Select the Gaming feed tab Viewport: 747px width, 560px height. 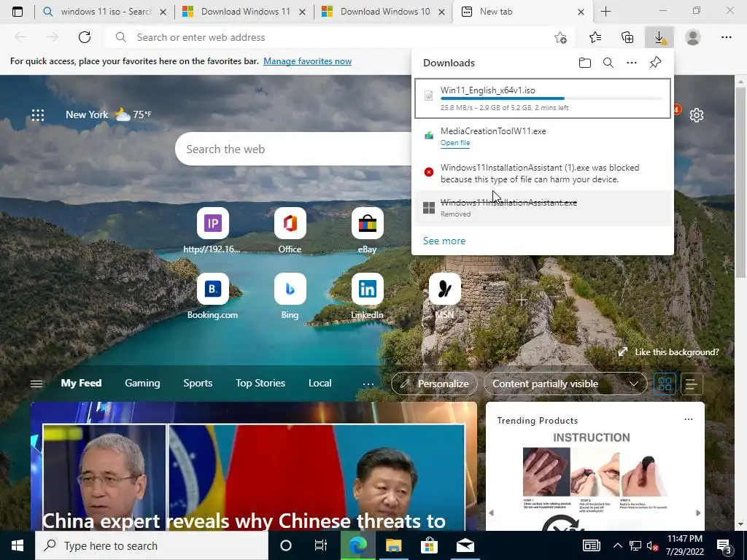(x=142, y=384)
